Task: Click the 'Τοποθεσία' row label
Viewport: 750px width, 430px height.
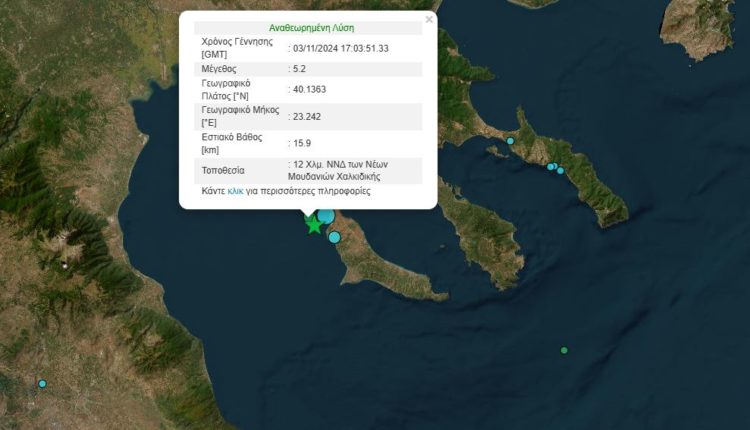Action: click(223, 170)
